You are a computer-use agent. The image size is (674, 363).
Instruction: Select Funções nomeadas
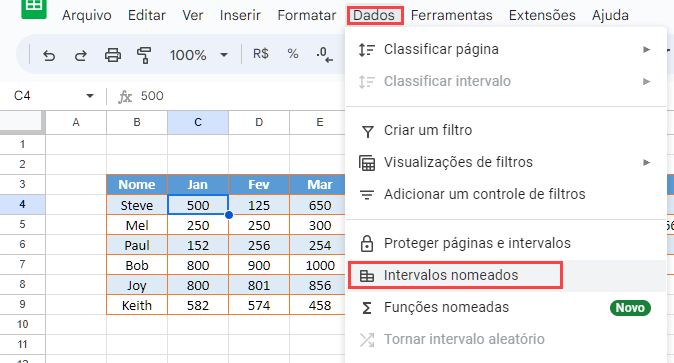click(x=506, y=308)
